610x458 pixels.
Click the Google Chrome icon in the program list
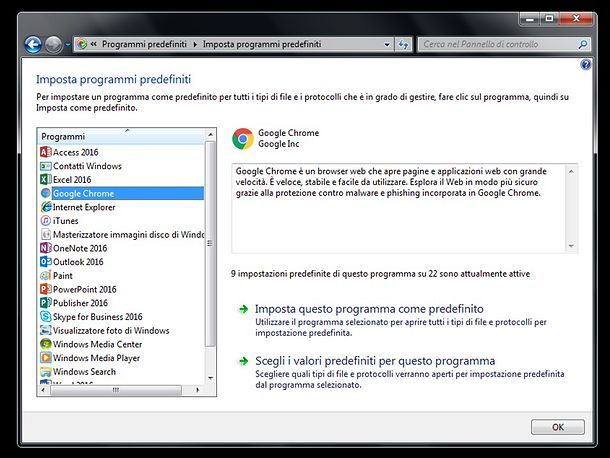tap(46, 193)
